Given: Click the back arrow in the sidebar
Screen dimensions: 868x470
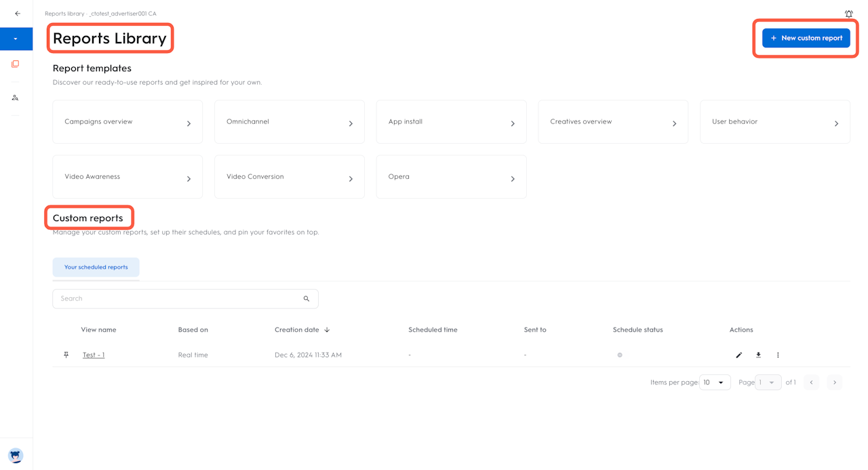Looking at the screenshot, I should [18, 14].
